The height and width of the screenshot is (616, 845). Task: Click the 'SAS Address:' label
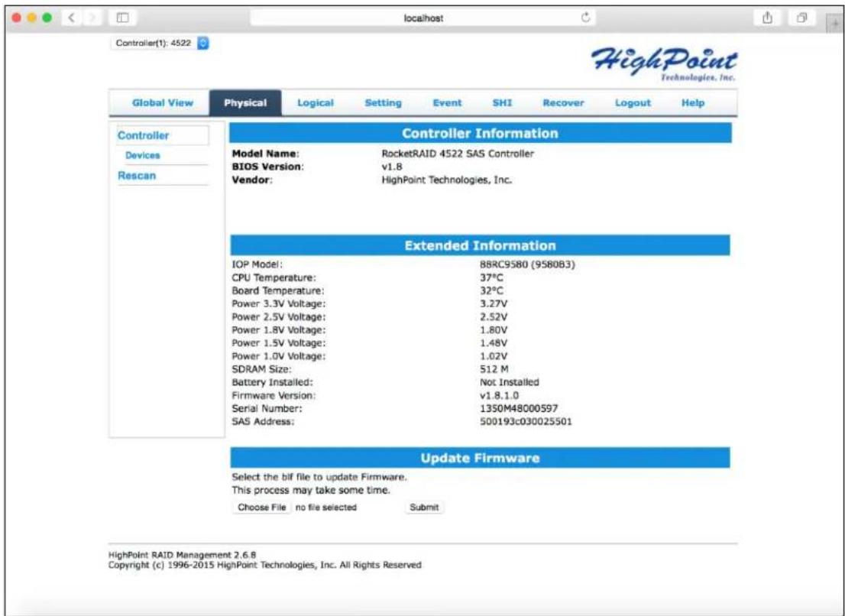tap(263, 421)
